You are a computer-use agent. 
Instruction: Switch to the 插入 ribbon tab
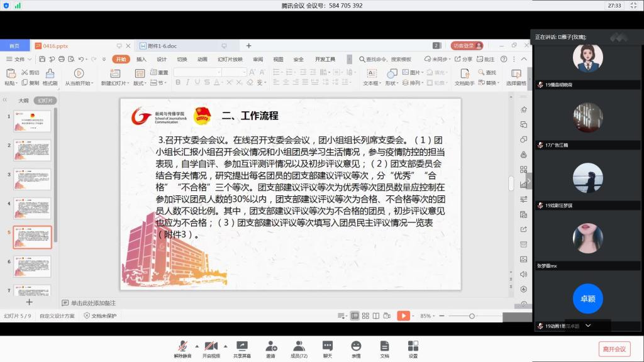point(142,59)
